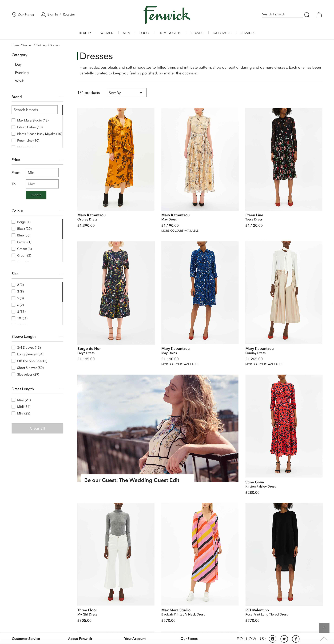Click the footer expand chevron arrow
This screenshot has height=644, width=334.
click(324, 638)
